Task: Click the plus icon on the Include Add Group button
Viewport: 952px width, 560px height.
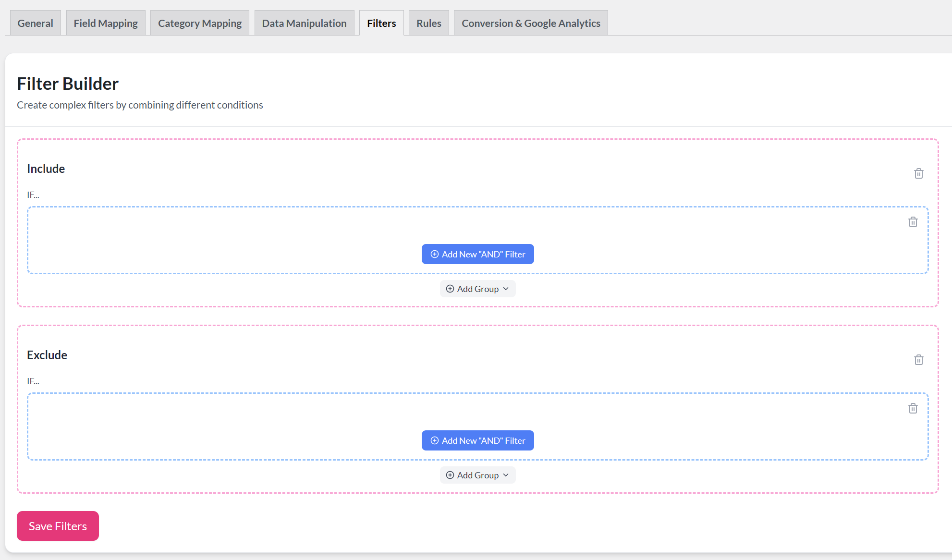Action: pos(450,289)
